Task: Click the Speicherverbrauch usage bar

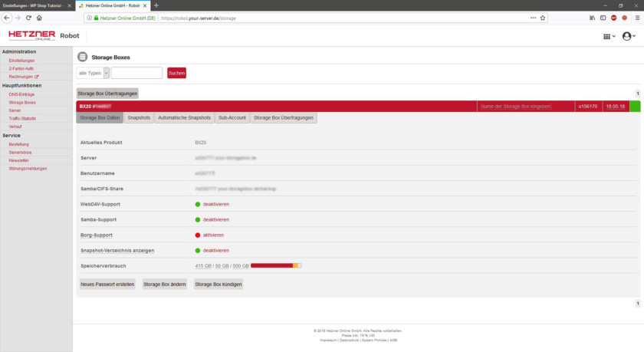Action: (275, 265)
